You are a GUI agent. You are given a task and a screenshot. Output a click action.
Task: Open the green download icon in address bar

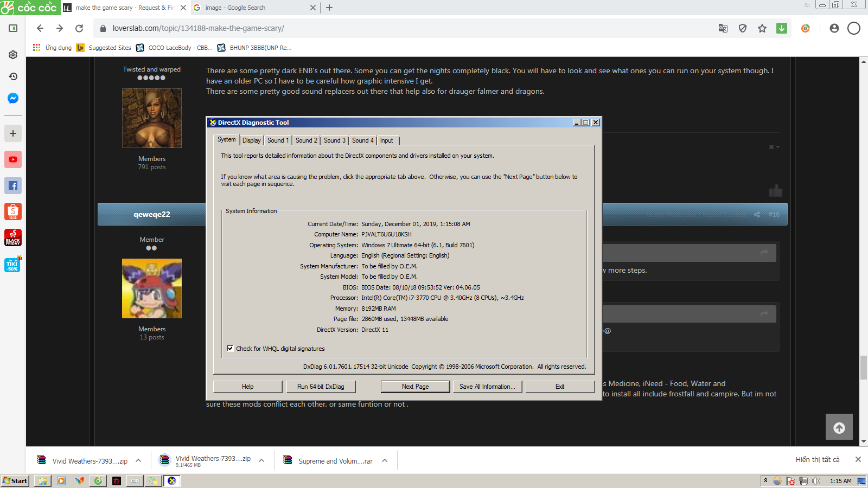click(x=782, y=28)
